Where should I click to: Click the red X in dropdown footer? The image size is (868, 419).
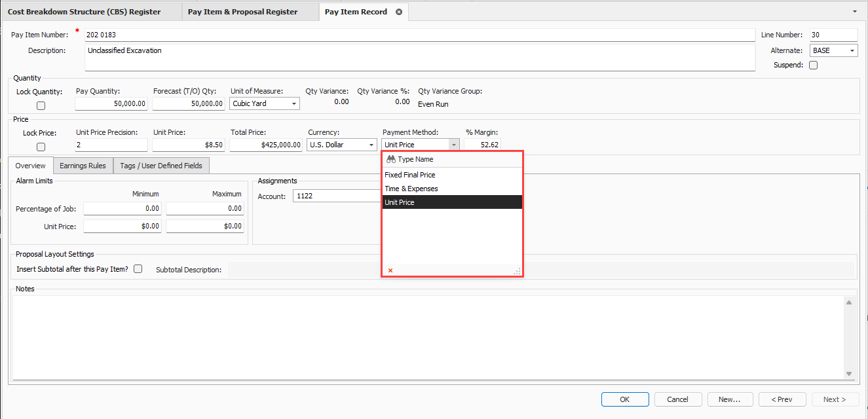390,270
